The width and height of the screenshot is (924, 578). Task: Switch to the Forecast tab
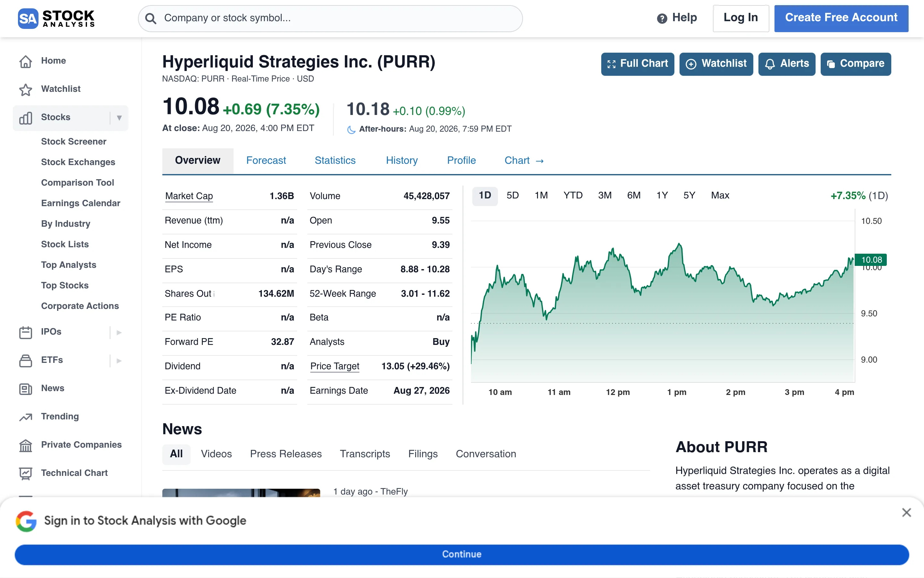pos(266,161)
